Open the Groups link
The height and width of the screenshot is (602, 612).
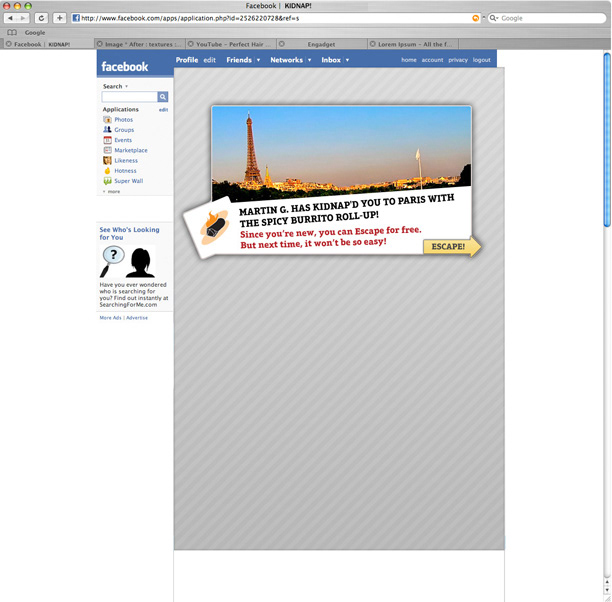(124, 130)
